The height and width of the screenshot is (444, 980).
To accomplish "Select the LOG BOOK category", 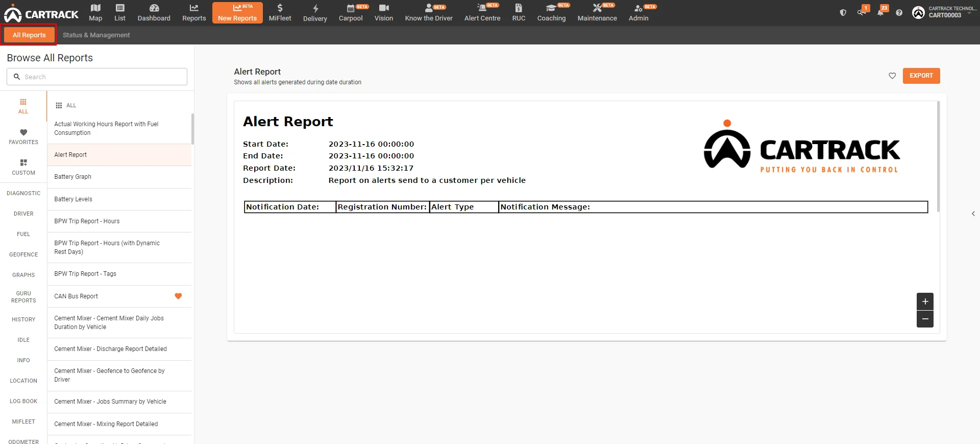I will [23, 401].
